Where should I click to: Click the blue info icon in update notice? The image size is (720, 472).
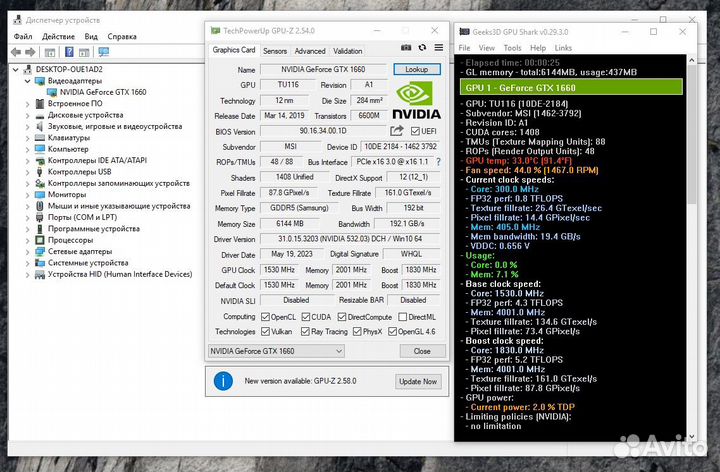click(223, 381)
